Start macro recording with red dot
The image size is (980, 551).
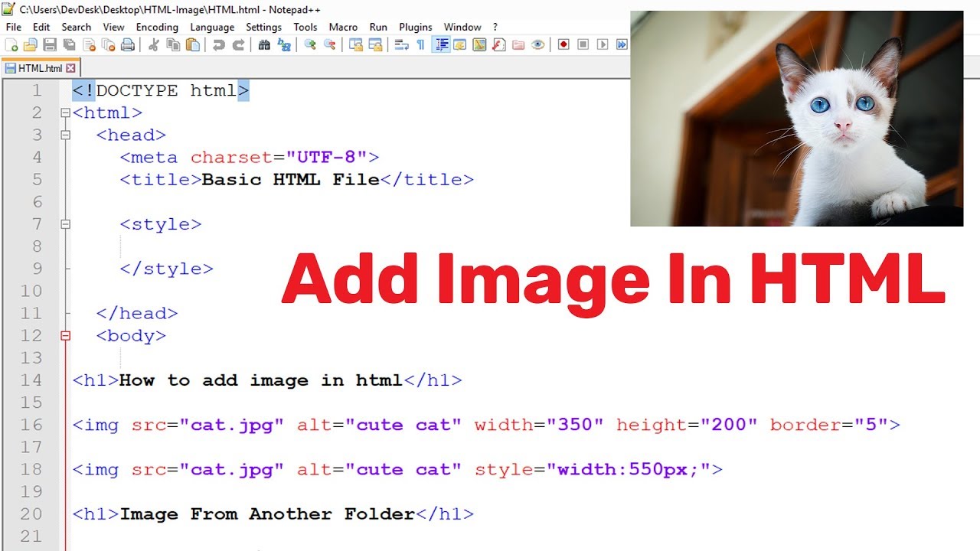pyautogui.click(x=563, y=45)
